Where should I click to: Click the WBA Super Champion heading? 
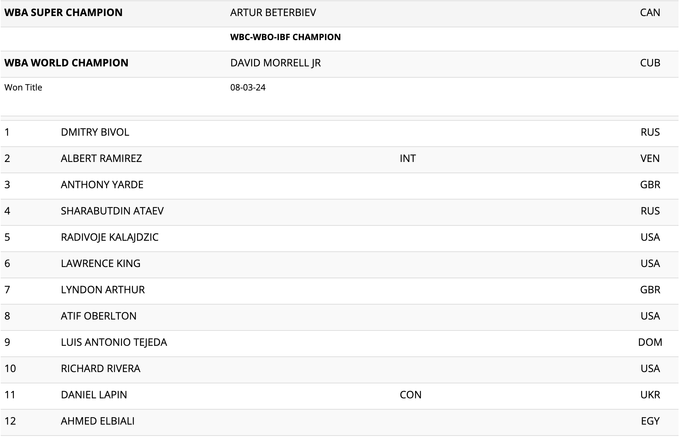tap(64, 13)
